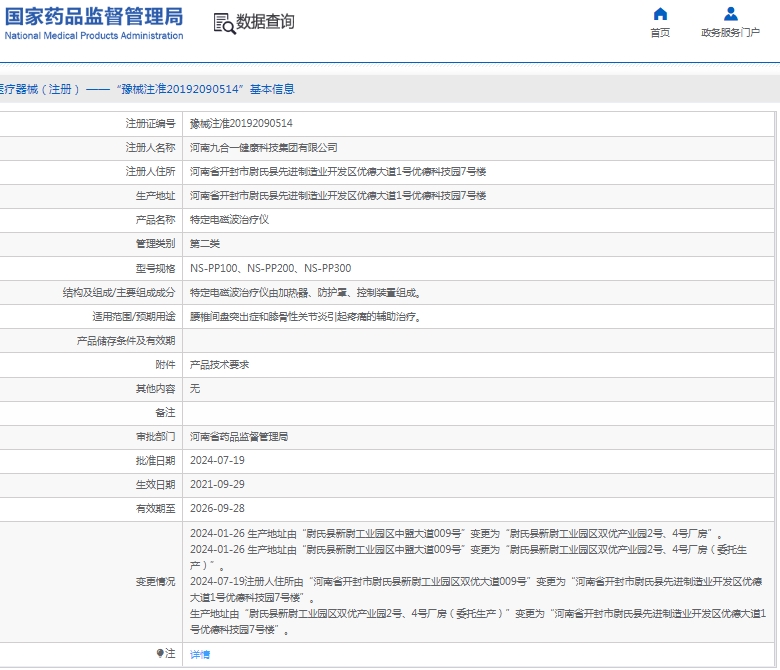Click the 型号规格 field label
Screen dimensions: 780x670
pyautogui.click(x=156, y=269)
